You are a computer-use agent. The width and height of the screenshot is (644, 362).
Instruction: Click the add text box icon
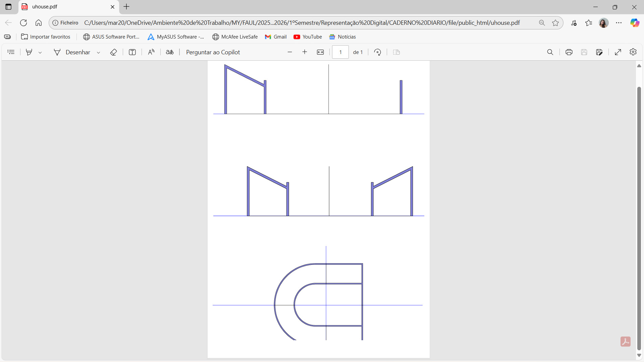tap(132, 52)
